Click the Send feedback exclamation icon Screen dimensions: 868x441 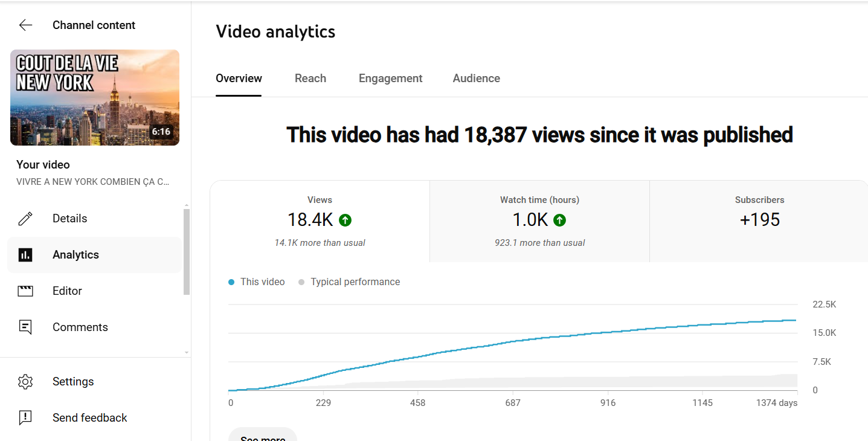[25, 418]
